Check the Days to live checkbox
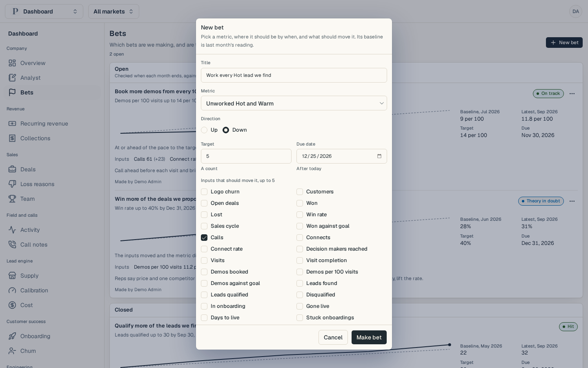The height and width of the screenshot is (368, 588). (x=204, y=318)
